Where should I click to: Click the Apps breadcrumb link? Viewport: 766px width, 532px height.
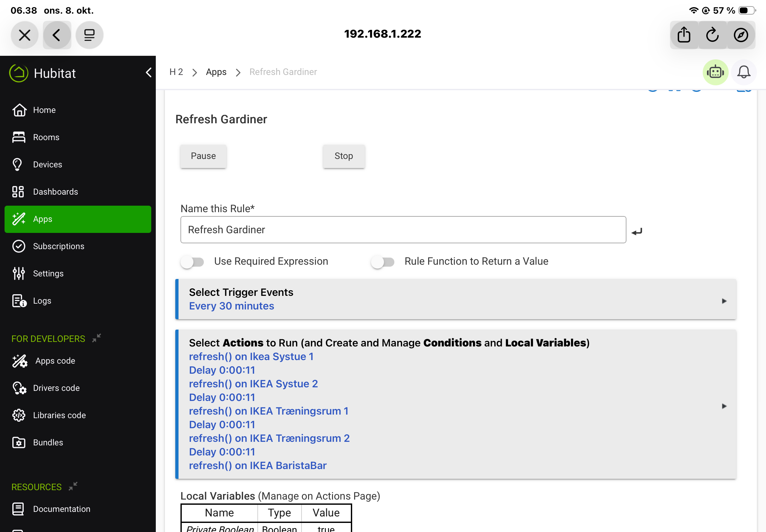[216, 72]
